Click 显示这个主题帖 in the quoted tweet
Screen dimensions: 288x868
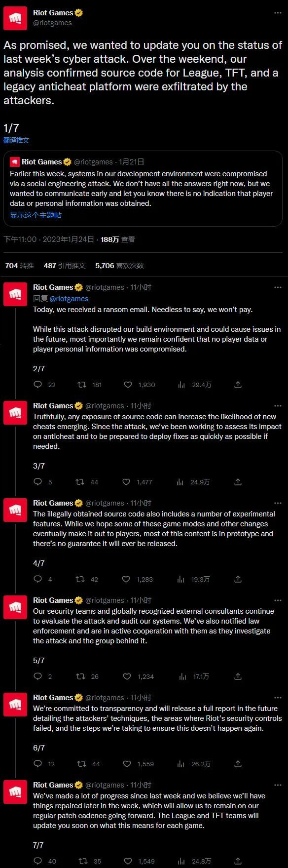click(36, 215)
